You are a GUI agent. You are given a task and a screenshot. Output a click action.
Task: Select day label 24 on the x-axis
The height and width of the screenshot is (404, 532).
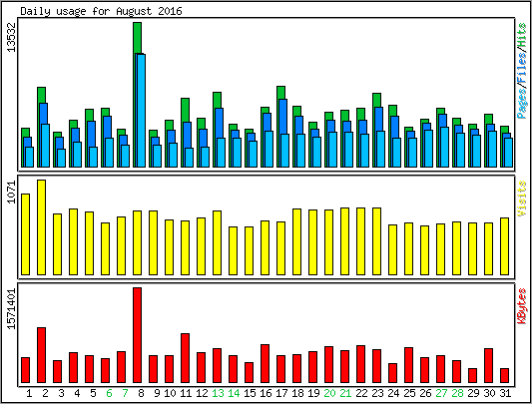click(393, 393)
